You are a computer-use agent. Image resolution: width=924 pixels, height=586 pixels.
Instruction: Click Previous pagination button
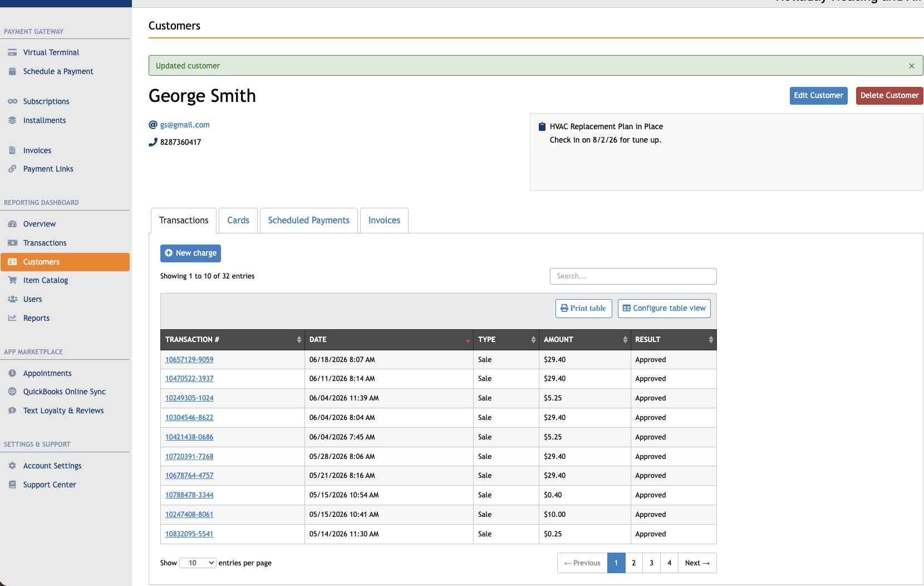pos(582,563)
